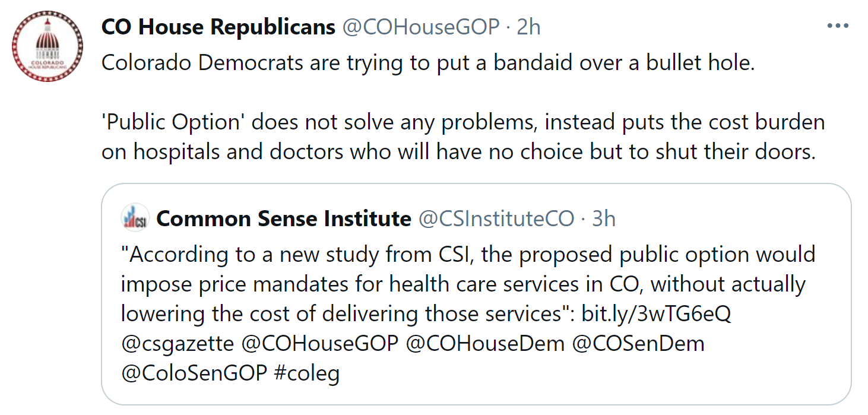
Task: Open the CO House Republicans display name
Action: click(x=218, y=27)
